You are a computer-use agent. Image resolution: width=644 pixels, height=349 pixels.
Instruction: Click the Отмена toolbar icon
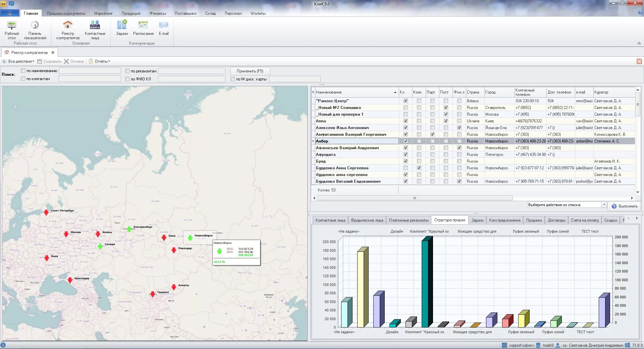pos(66,61)
